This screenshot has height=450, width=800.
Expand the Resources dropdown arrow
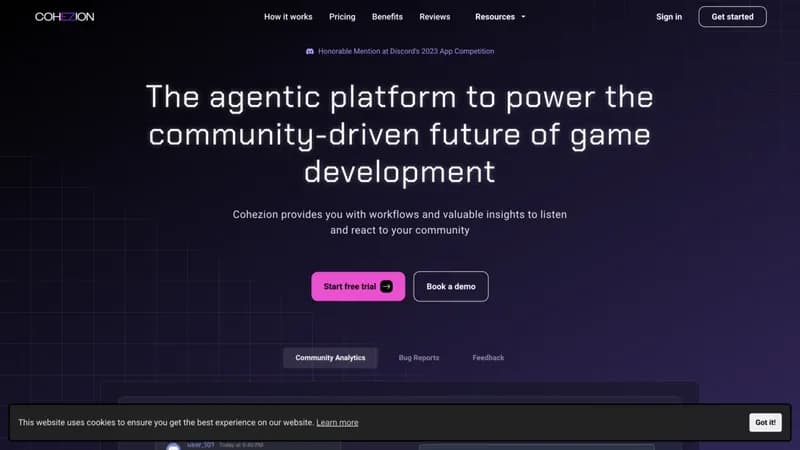pos(523,17)
